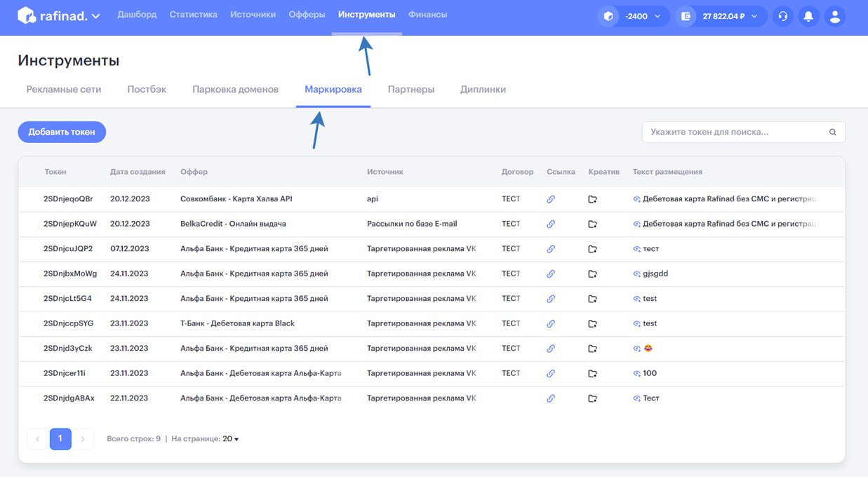The height and width of the screenshot is (477, 868).
Task: Click placement text gjsgdd
Action: tap(655, 274)
